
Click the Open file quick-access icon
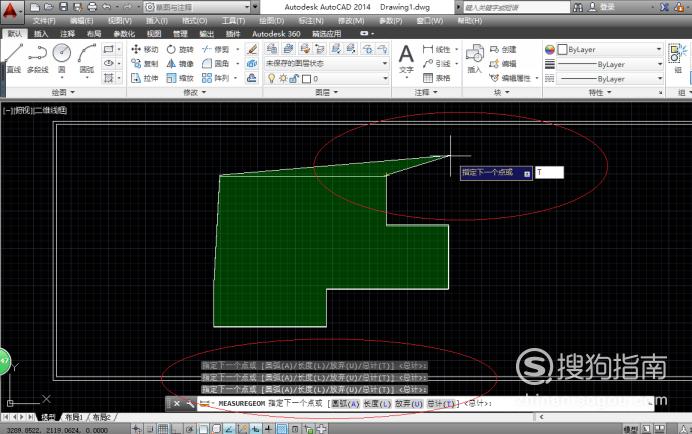point(49,7)
